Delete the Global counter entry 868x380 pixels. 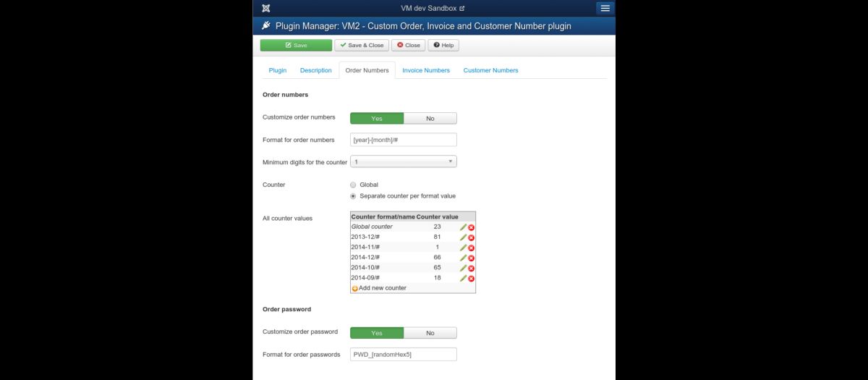472,227
